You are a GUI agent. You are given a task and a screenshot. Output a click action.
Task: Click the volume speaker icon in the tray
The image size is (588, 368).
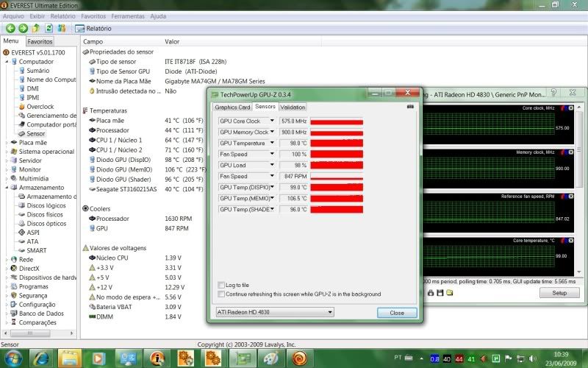pyautogui.click(x=532, y=358)
